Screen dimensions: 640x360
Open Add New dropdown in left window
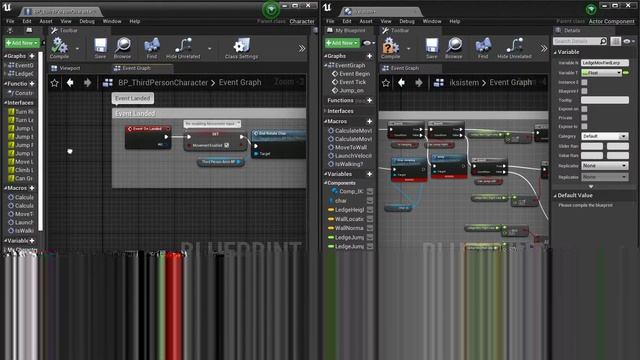point(22,43)
